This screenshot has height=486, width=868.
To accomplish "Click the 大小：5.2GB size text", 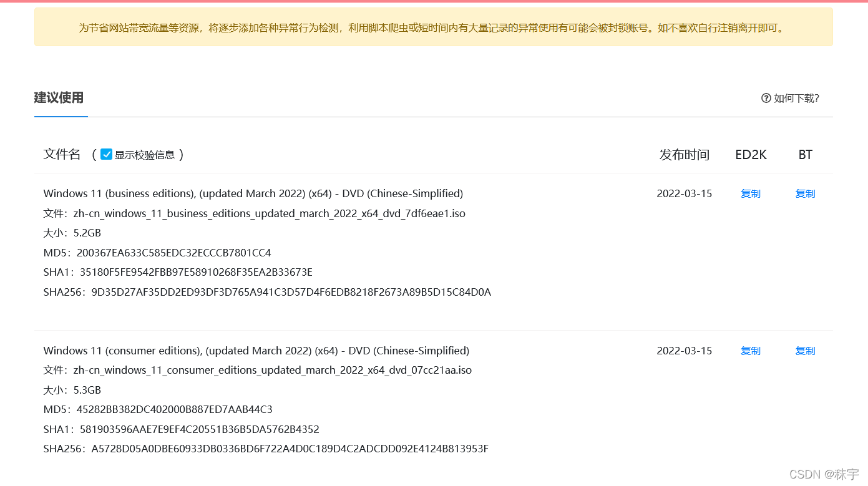I will (72, 233).
